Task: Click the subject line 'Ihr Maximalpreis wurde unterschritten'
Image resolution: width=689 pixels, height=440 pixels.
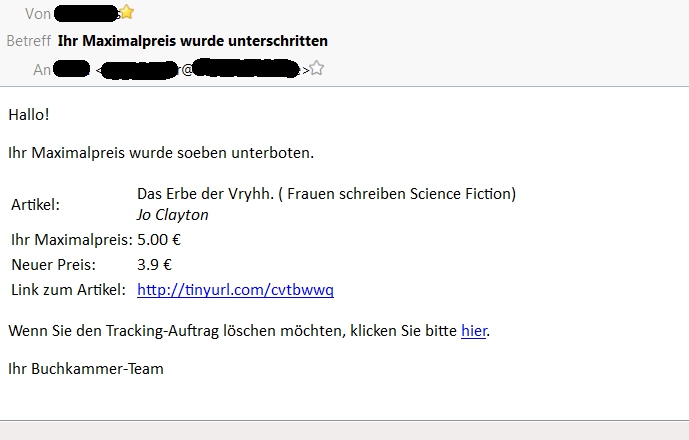Action: coord(193,41)
